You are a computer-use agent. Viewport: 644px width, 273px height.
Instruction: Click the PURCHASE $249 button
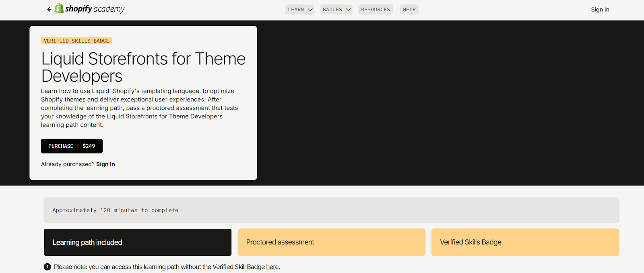click(72, 146)
